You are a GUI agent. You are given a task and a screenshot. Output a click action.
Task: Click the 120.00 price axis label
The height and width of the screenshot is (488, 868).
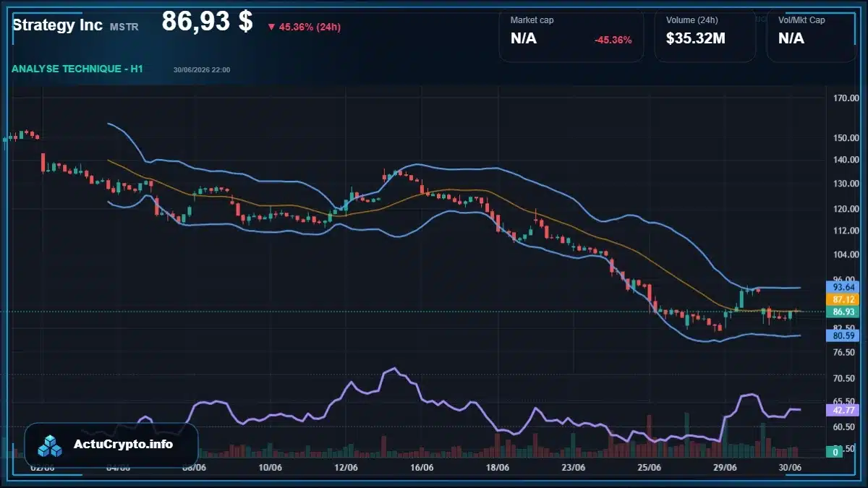(x=845, y=209)
